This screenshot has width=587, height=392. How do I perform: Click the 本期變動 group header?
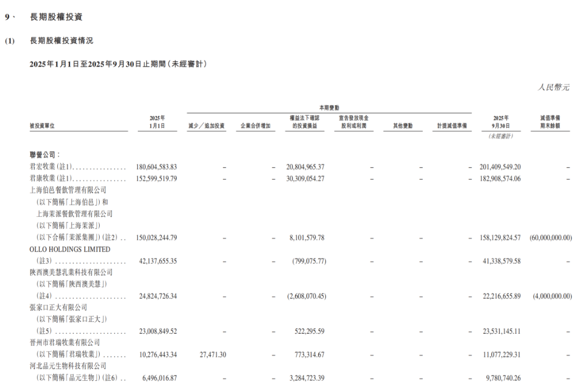329,107
